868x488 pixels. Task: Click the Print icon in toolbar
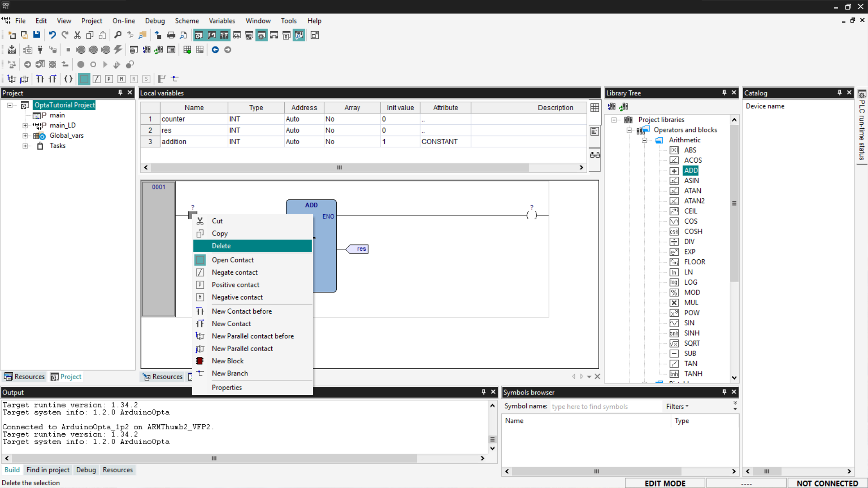(x=171, y=35)
